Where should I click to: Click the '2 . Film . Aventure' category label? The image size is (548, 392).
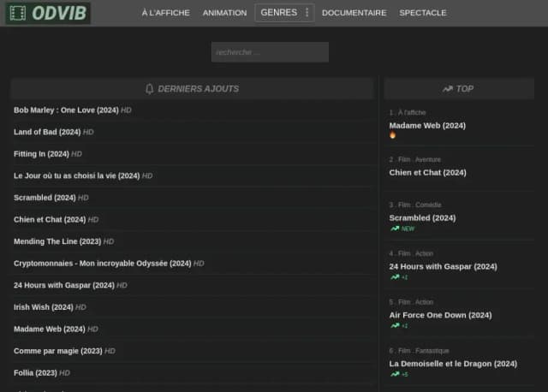click(414, 160)
